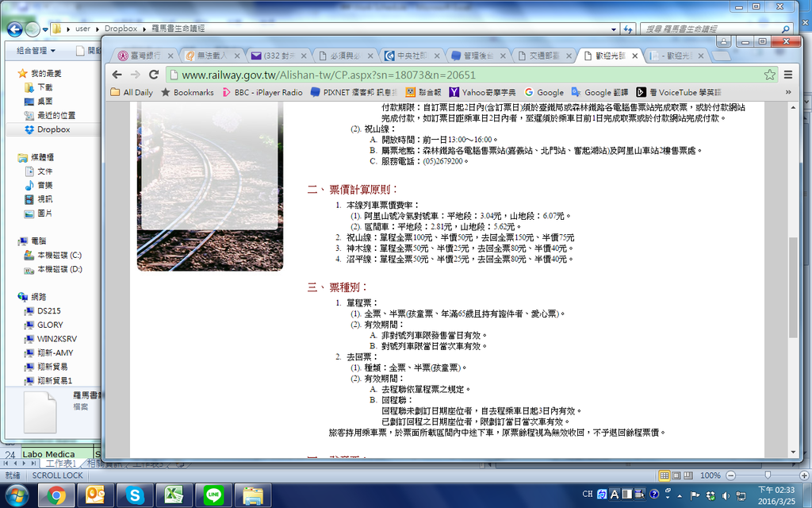Open 聯合報 bookmark

click(x=423, y=92)
